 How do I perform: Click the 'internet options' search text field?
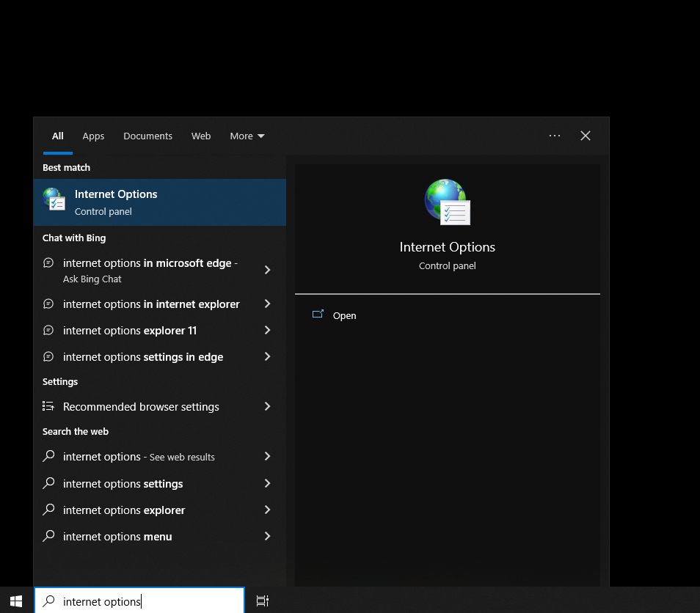tap(147, 601)
